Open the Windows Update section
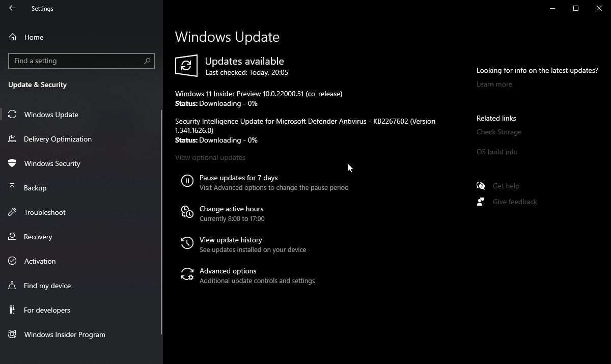 pos(81,115)
